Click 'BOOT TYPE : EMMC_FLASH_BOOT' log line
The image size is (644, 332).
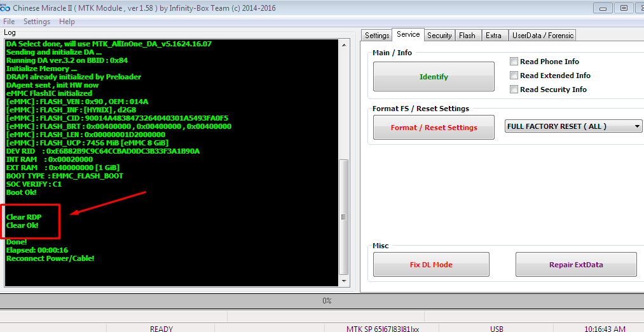(64, 176)
